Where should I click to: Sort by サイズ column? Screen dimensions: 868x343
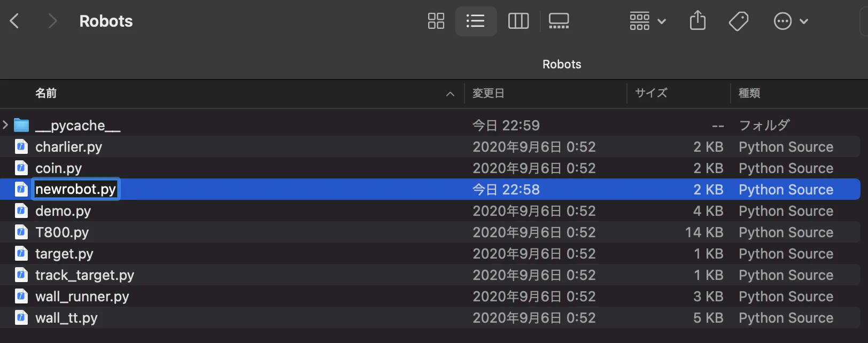point(651,93)
